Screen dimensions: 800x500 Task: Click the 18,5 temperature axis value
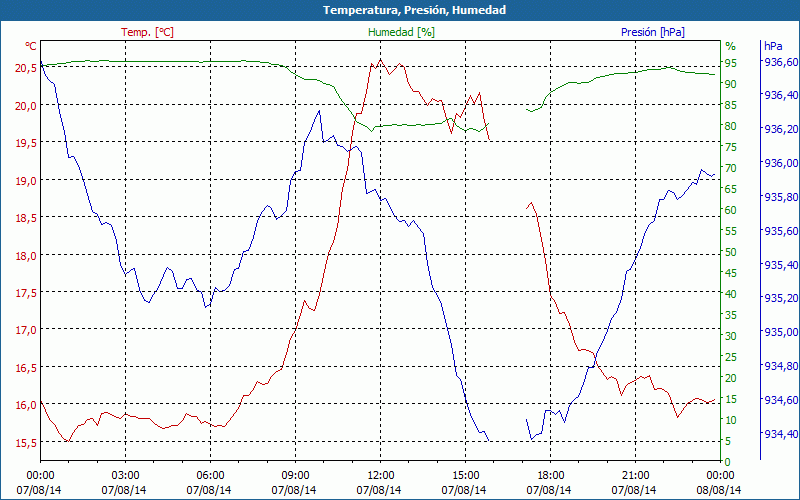[26, 218]
